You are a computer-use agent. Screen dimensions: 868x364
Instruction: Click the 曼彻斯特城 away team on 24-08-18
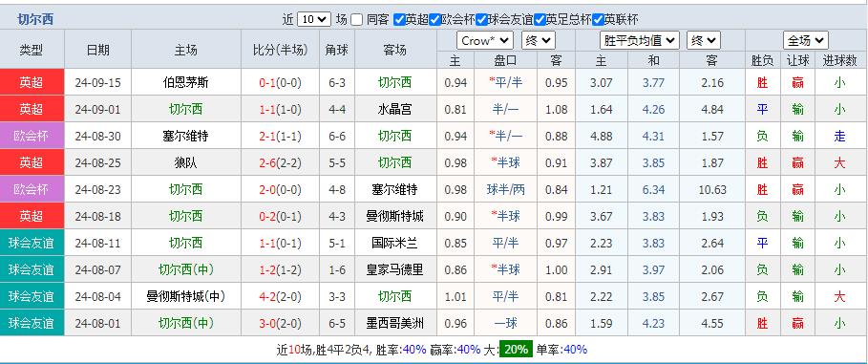[394, 216]
